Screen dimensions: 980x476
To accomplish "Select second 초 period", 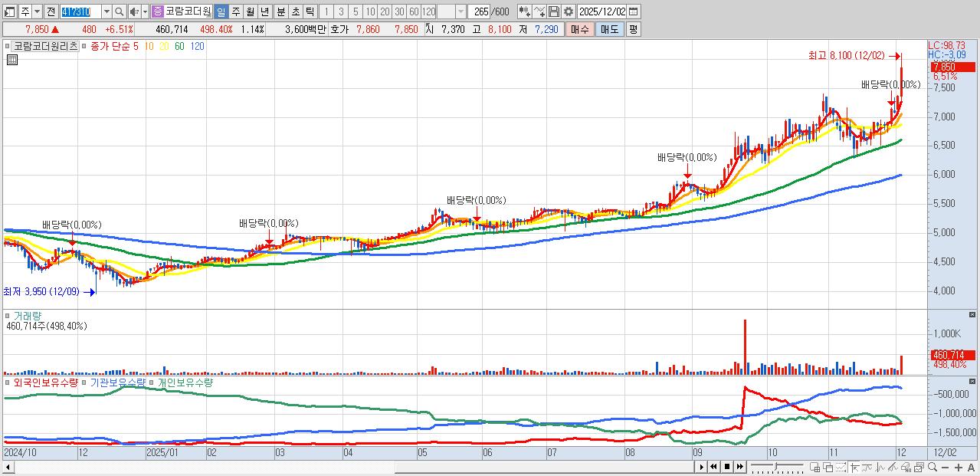I will point(295,11).
